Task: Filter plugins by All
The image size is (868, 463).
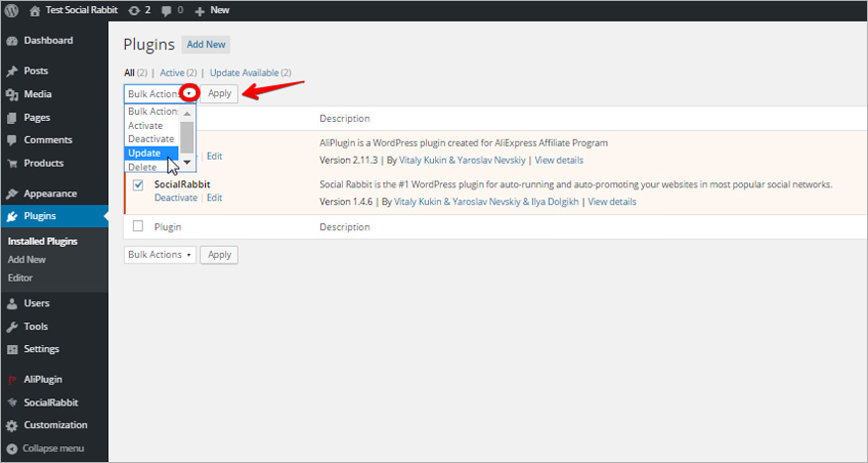Action: coord(129,73)
